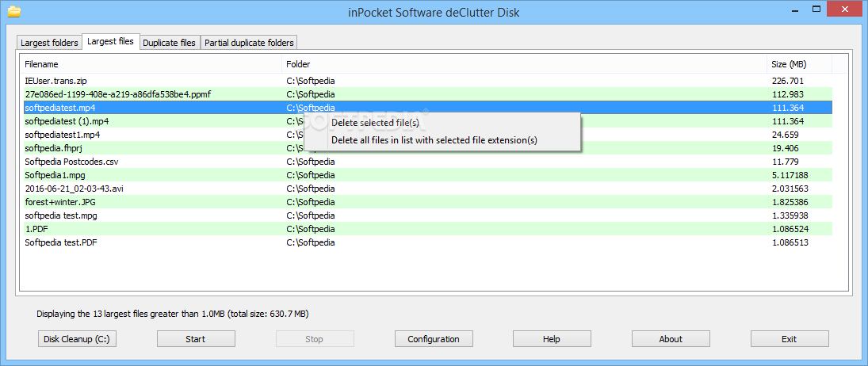The height and width of the screenshot is (366, 868).
Task: Click the size value 2.031563
Action: click(x=790, y=189)
